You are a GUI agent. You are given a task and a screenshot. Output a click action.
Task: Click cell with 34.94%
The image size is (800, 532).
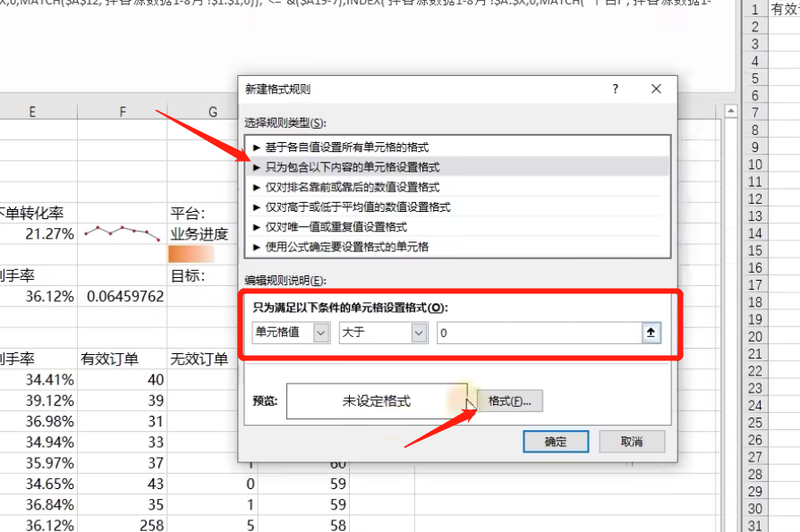coord(38,443)
